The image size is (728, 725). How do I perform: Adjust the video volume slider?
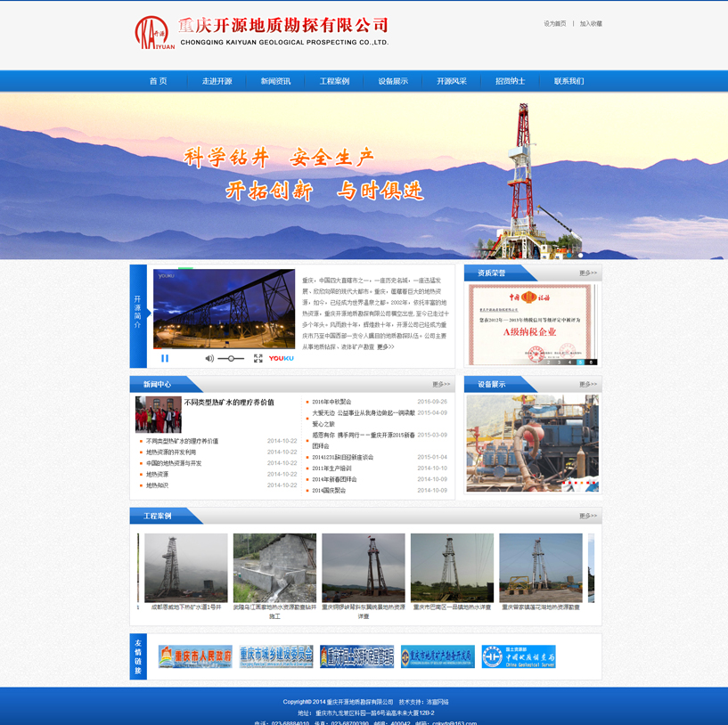[x=231, y=358]
